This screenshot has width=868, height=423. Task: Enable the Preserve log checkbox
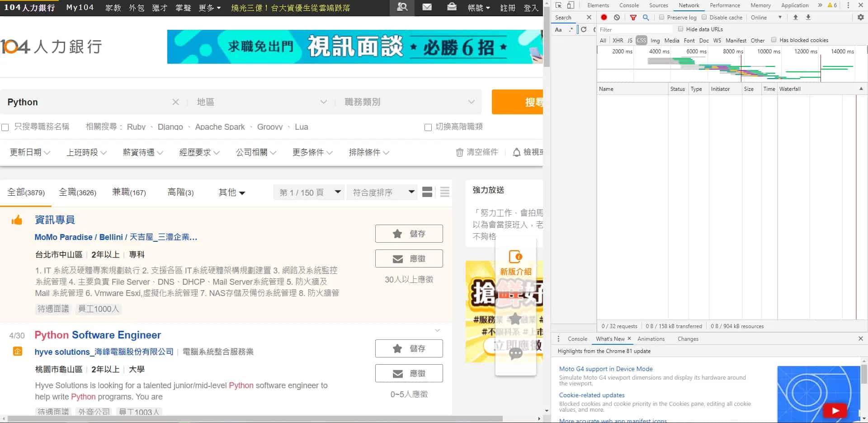click(x=662, y=17)
